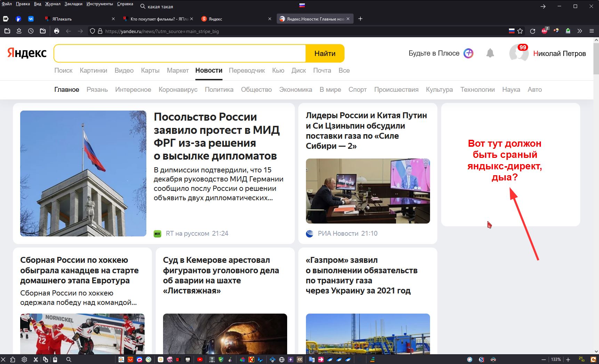
Task: Close the Яндекс.Новости tab
Action: pos(348,19)
